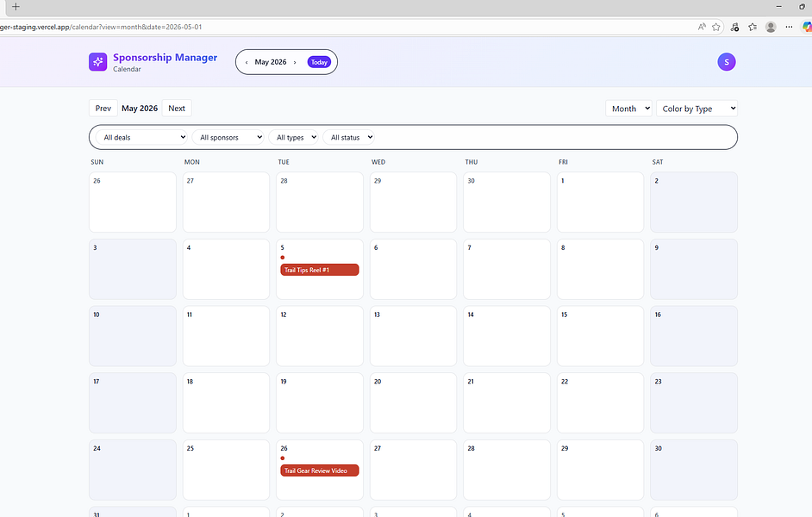
Task: Open the browser profile avatar icon
Action: coord(771,27)
